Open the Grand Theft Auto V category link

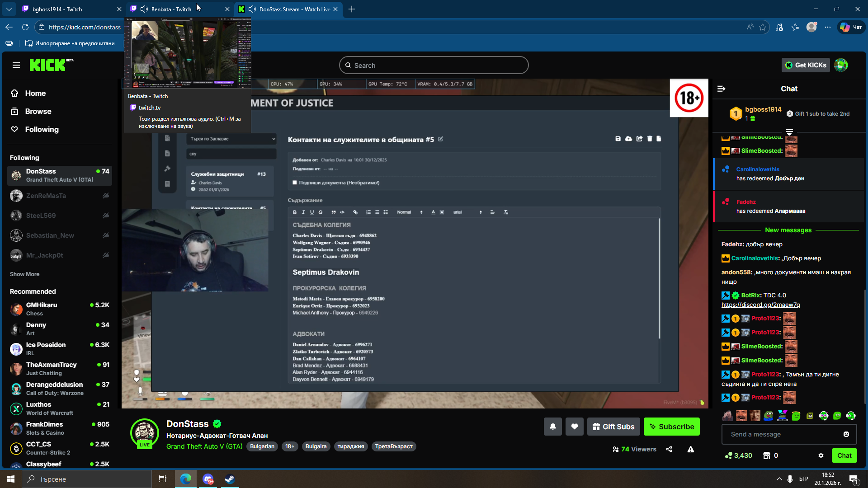click(x=204, y=446)
